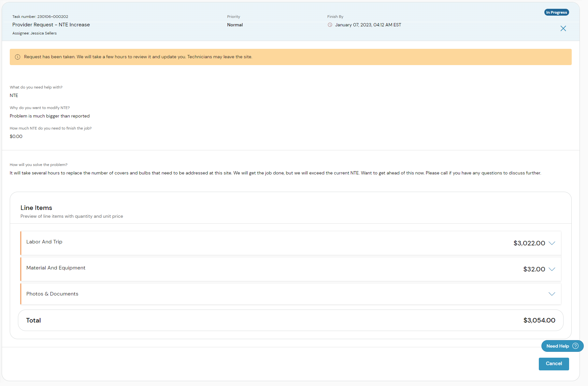Click the close X icon on the task panel
The image size is (588, 386).
(563, 28)
